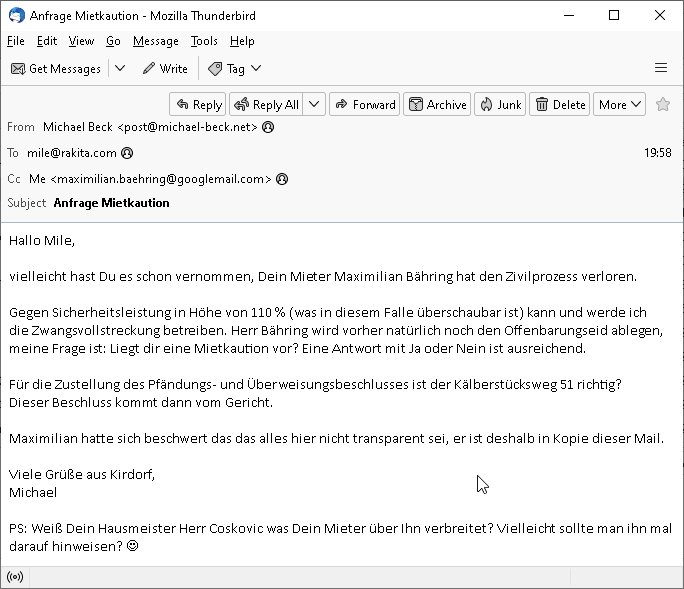Write a new message
684x589 pixels.
165,68
